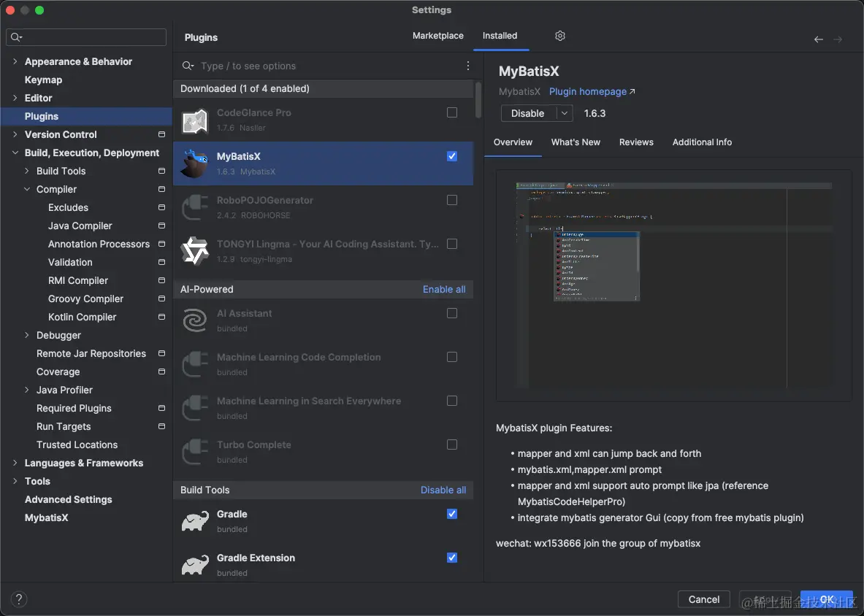Click the Turbo Complete plugin icon
864x616 pixels.
coord(195,452)
